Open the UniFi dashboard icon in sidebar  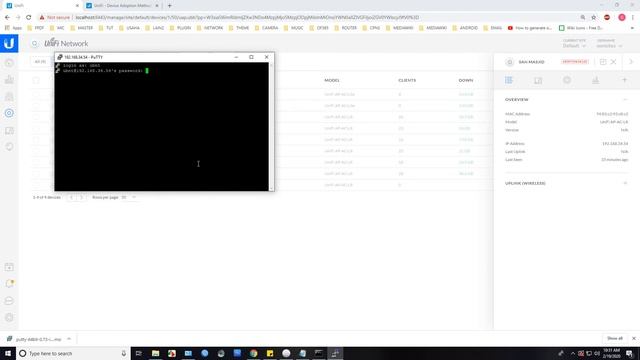(9, 63)
